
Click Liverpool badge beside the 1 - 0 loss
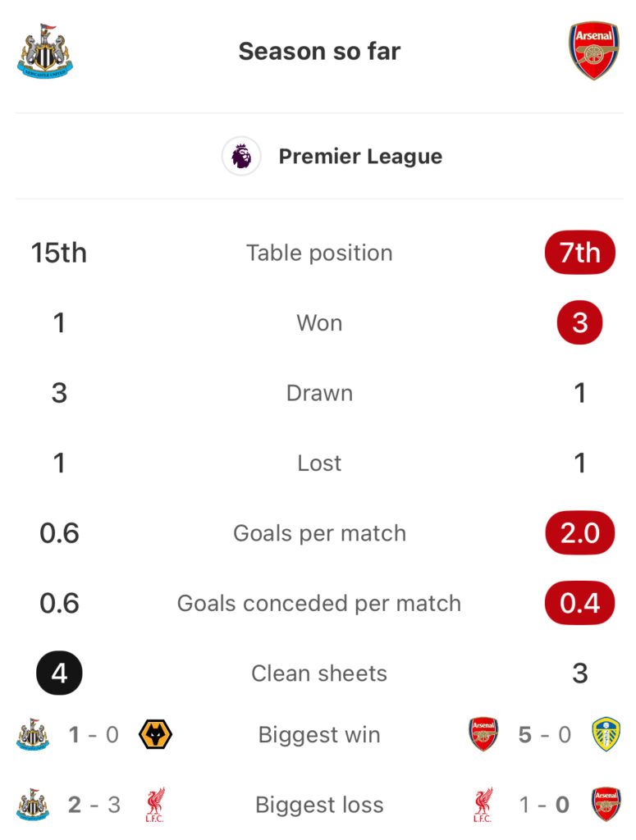483,804
